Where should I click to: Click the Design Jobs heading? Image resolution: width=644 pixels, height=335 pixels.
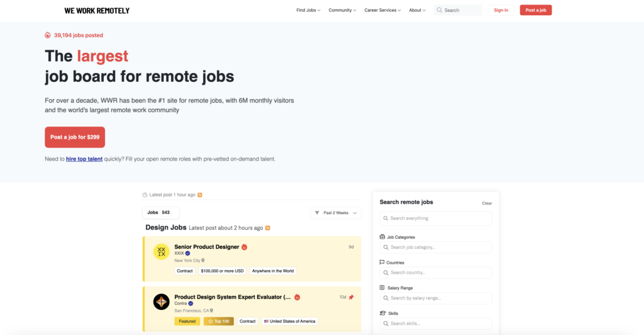point(166,227)
